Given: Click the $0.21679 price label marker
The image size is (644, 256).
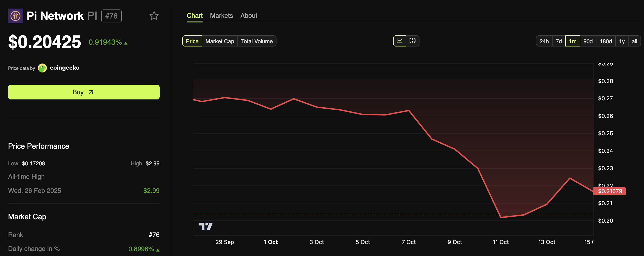Looking at the screenshot, I should (610, 191).
